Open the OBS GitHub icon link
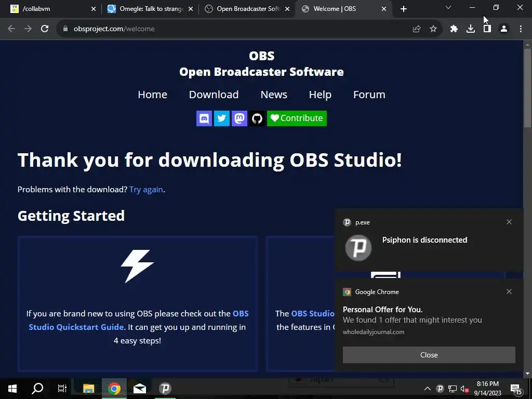Screen dimensions: 532x399 click(257, 118)
